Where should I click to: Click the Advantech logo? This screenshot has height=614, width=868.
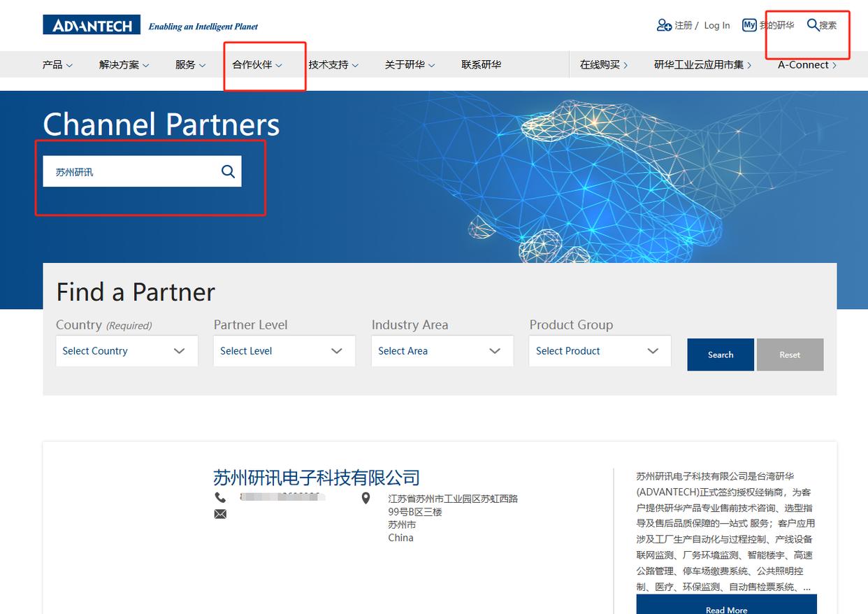click(92, 25)
